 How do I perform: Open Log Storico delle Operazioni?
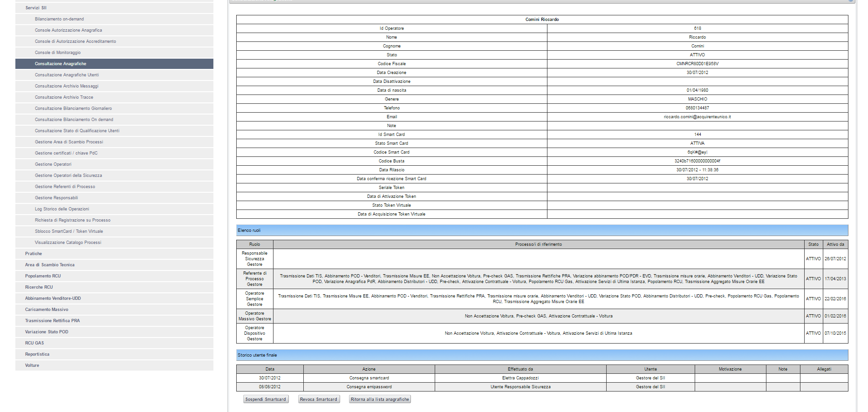[x=114, y=209]
